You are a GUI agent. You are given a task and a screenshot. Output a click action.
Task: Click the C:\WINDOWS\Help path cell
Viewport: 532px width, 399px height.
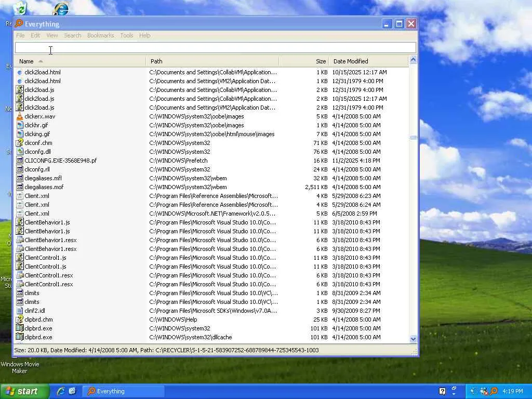tap(173, 320)
